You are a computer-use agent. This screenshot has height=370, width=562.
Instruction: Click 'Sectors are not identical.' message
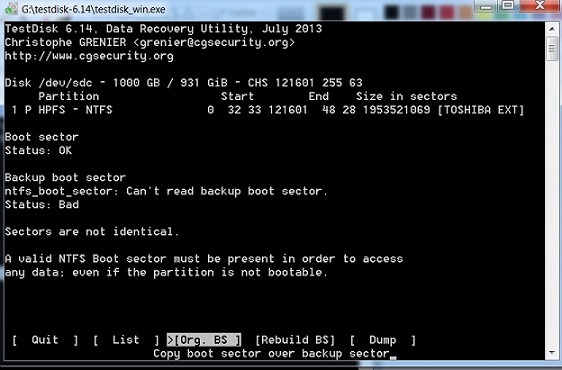coord(92,232)
